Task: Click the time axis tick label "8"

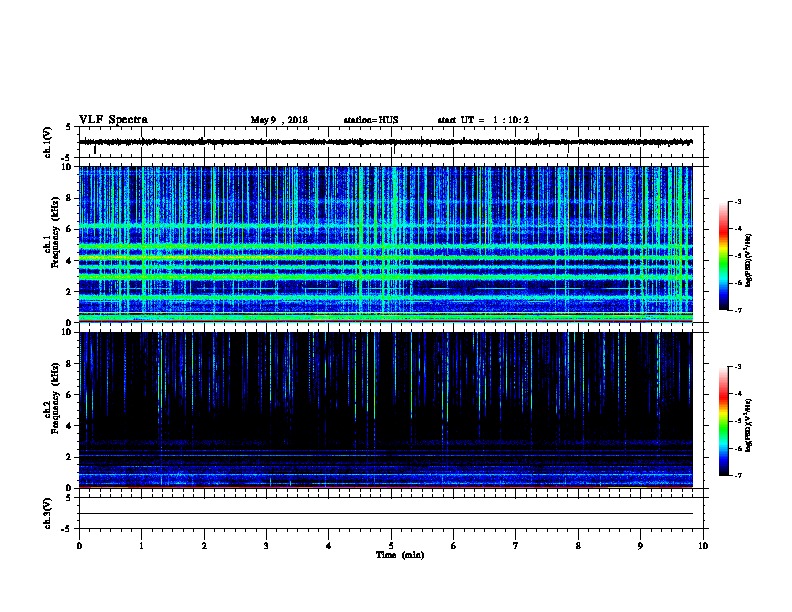Action: click(x=578, y=546)
